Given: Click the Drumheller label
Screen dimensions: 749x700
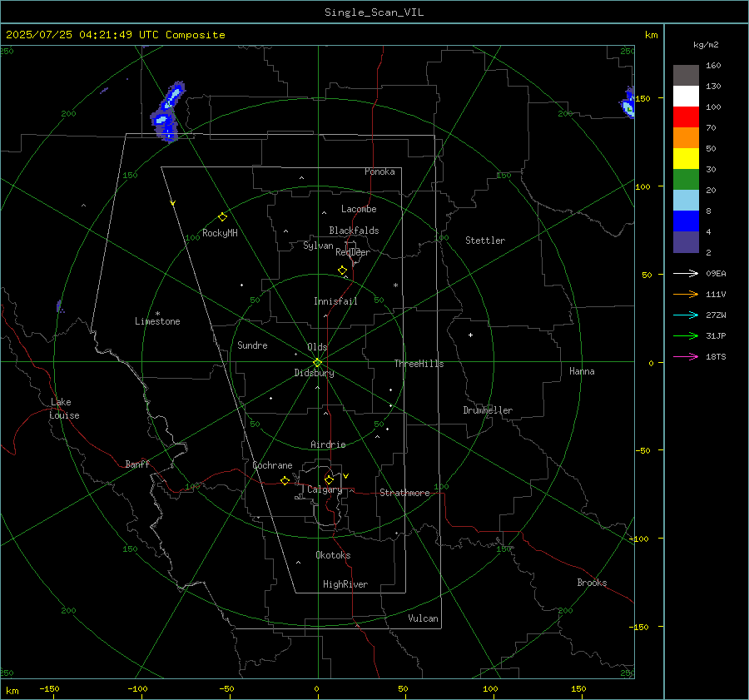Looking at the screenshot, I should (x=488, y=410).
